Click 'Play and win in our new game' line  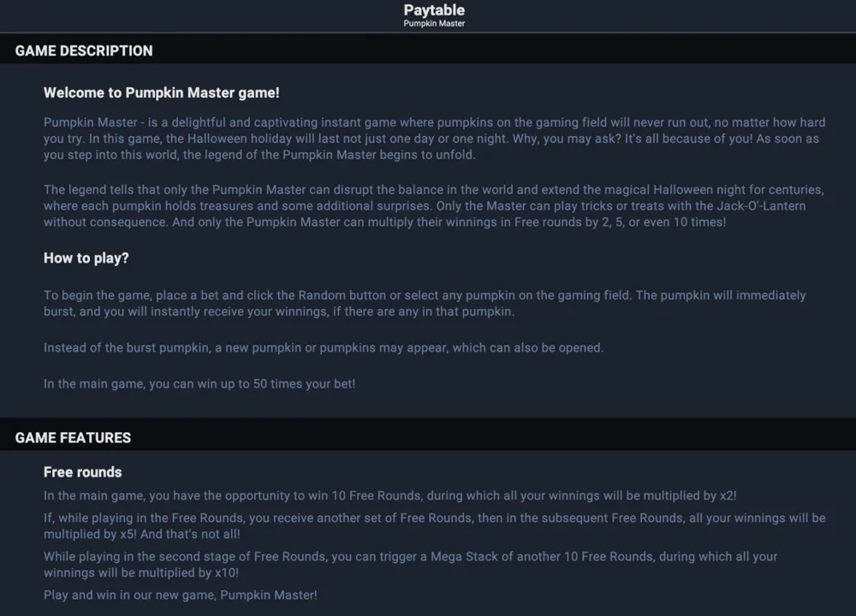pyautogui.click(x=181, y=595)
